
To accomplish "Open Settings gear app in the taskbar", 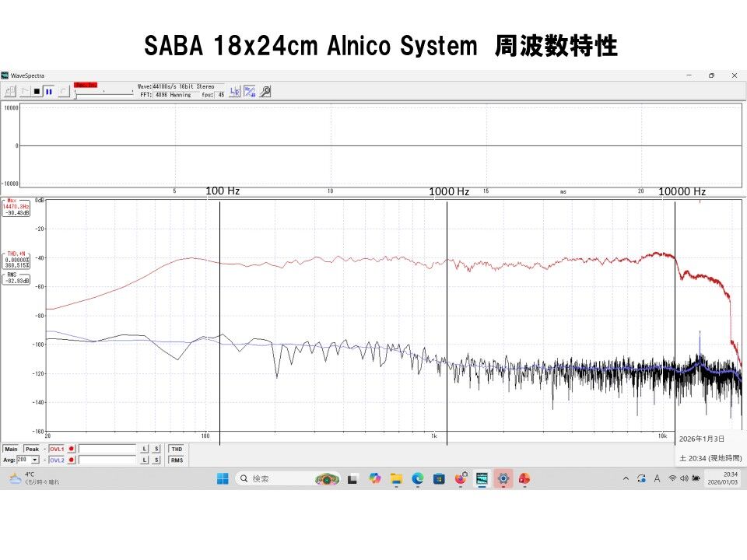I will 503,478.
